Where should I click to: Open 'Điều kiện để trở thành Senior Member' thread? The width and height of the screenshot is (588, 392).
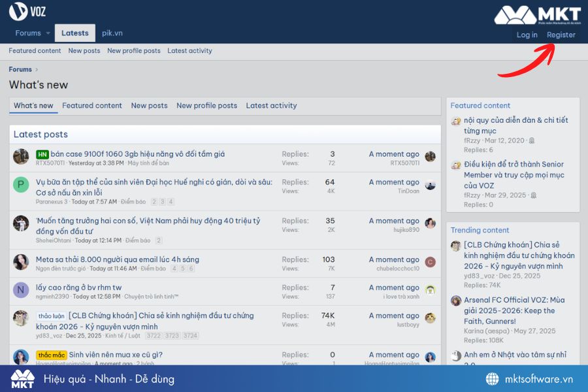(514, 175)
